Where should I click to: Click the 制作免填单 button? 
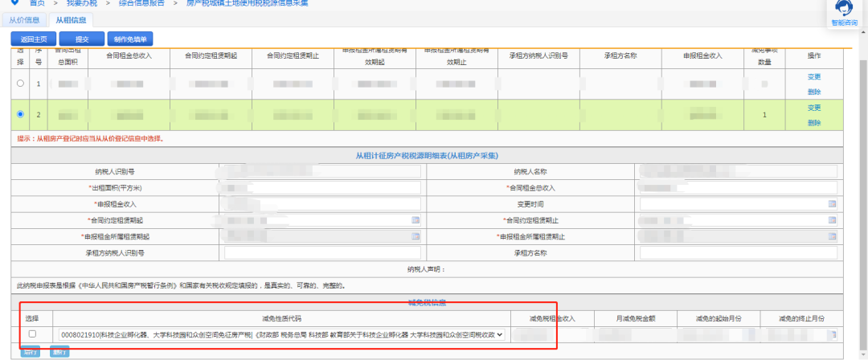tap(130, 39)
